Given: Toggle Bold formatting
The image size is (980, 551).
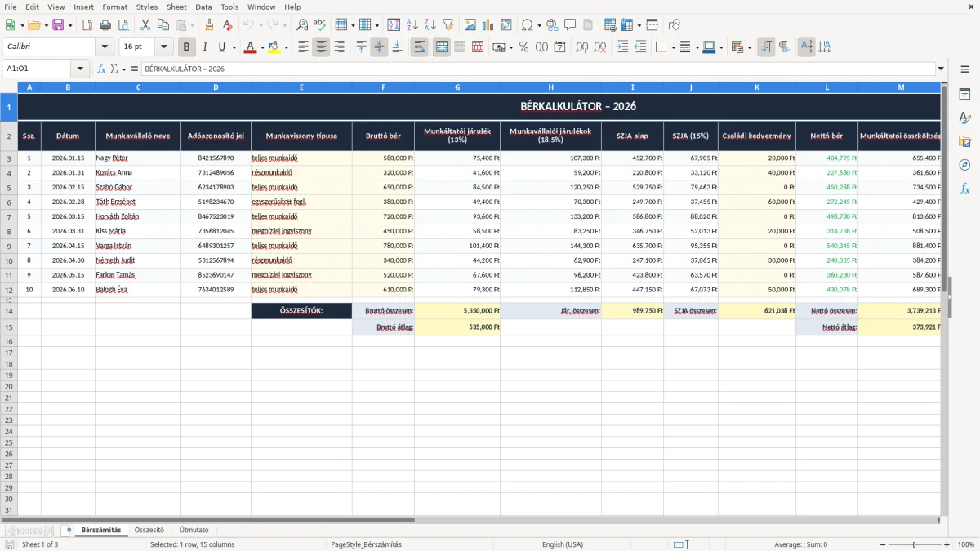Looking at the screenshot, I should point(186,47).
